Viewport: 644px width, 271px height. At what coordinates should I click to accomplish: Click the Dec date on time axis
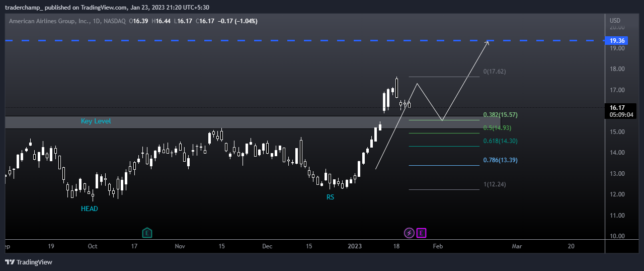pyautogui.click(x=267, y=246)
